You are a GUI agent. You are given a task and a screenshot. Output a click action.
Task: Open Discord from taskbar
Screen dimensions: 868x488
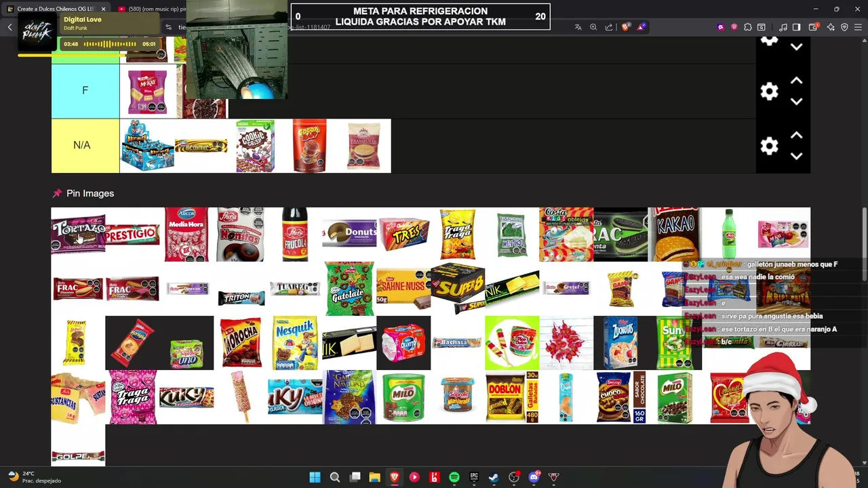[534, 477]
